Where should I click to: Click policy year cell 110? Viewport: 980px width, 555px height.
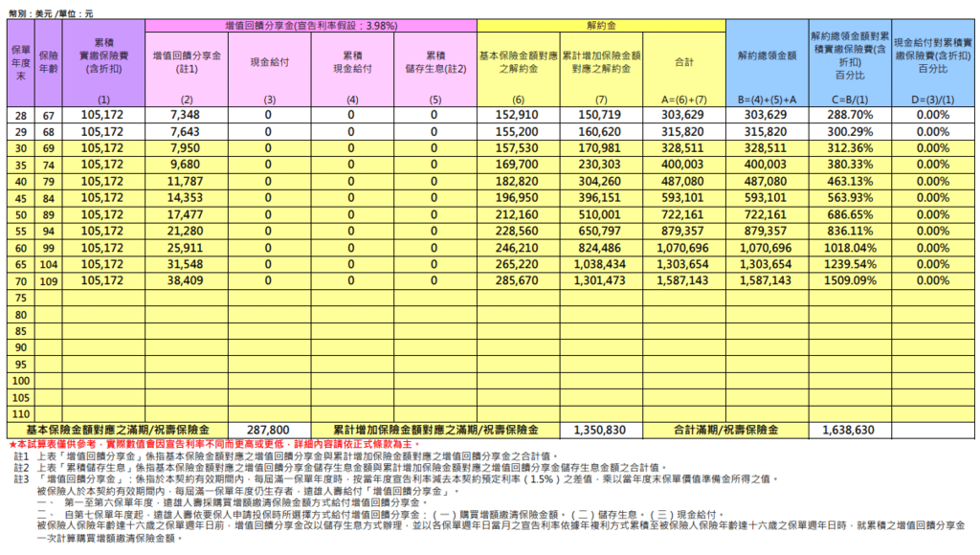click(21, 413)
